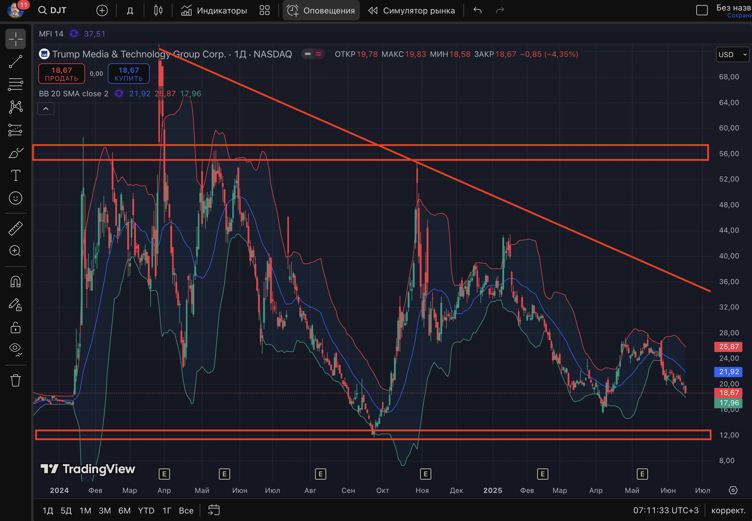Switch to the YTD time range
This screenshot has width=752, height=521.
click(146, 511)
